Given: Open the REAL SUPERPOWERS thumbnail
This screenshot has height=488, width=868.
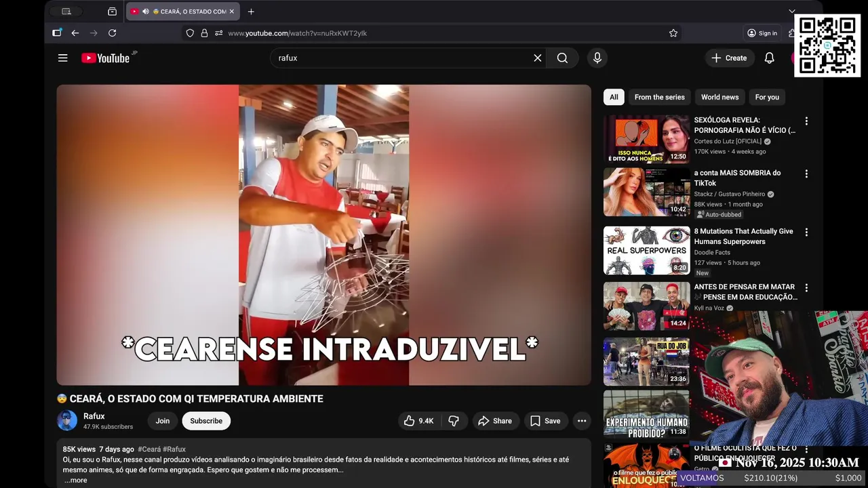Looking at the screenshot, I should pyautogui.click(x=646, y=250).
